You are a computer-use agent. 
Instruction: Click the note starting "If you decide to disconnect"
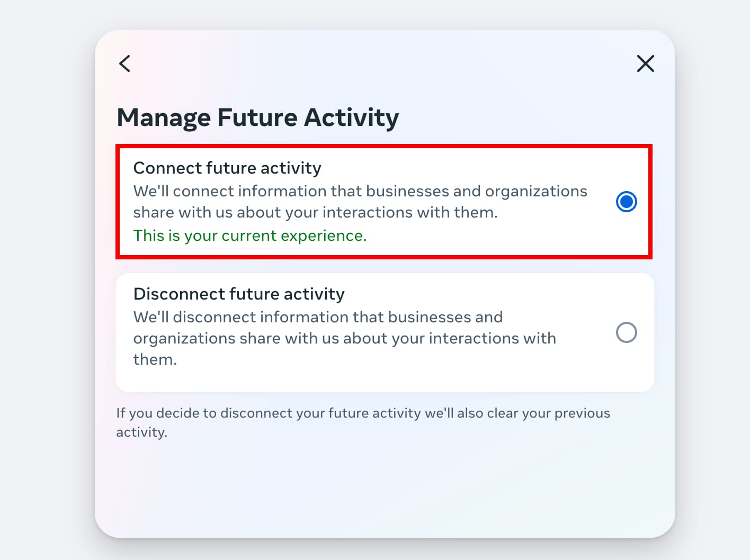coord(363,413)
